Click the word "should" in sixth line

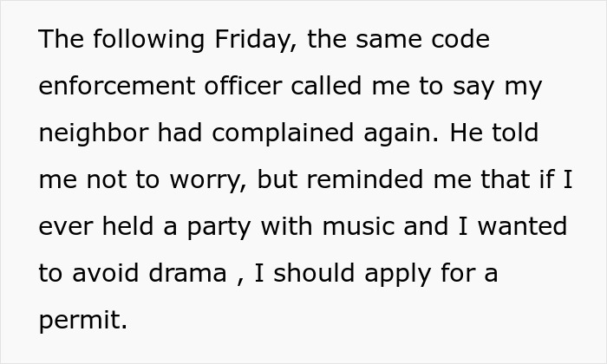click(x=314, y=272)
